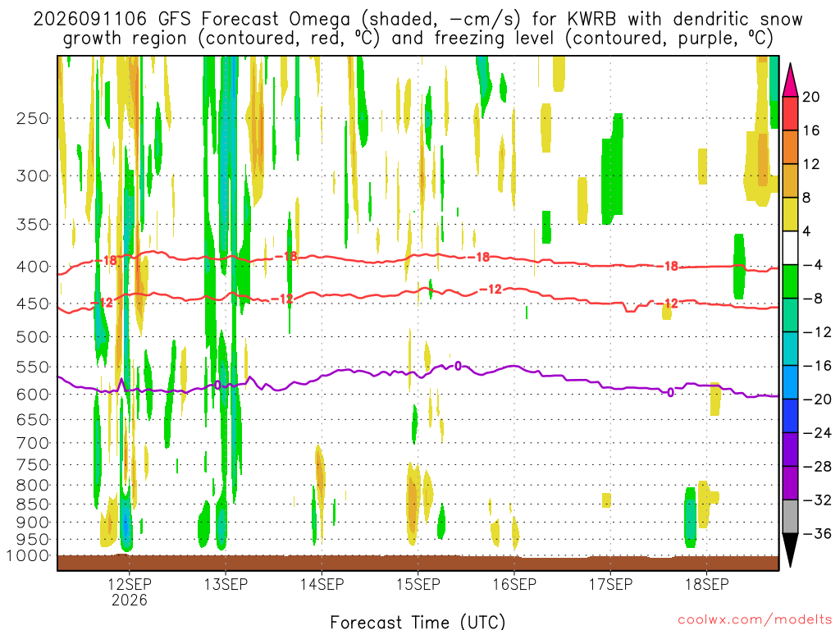Viewport: 840px width, 630px height.
Task: Click the grey swatch in the colorbar
Action: click(790, 517)
